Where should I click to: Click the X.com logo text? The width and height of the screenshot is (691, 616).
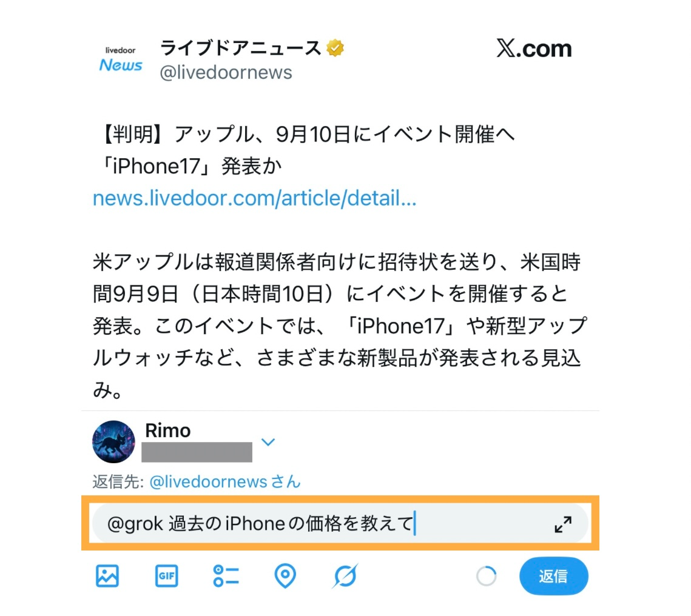coord(534,48)
